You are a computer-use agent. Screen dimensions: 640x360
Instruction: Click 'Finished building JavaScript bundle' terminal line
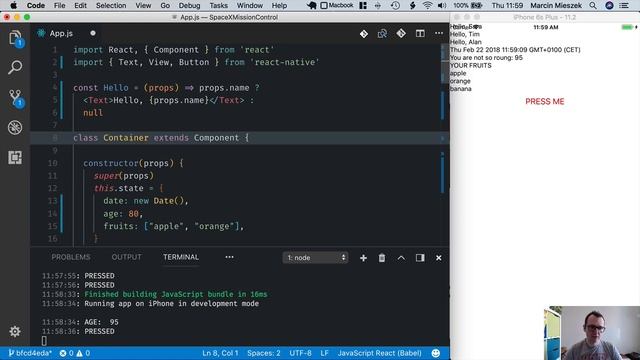[176, 294]
